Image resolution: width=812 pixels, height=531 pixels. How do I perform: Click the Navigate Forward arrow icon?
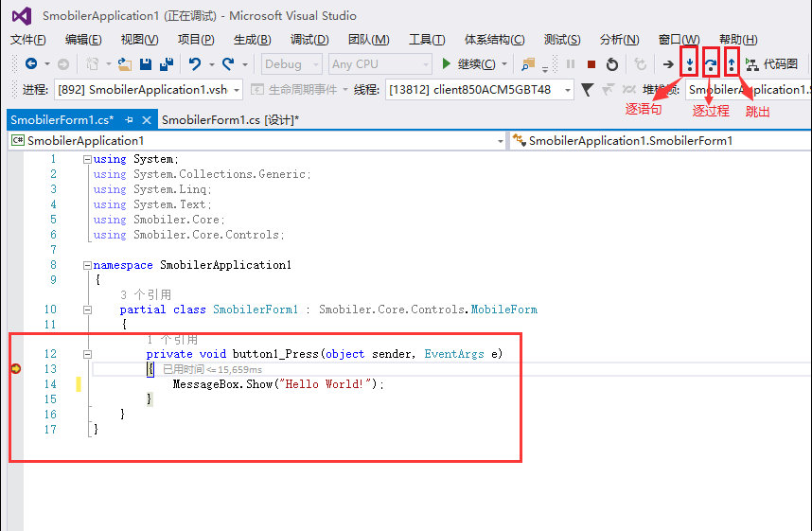pos(63,64)
